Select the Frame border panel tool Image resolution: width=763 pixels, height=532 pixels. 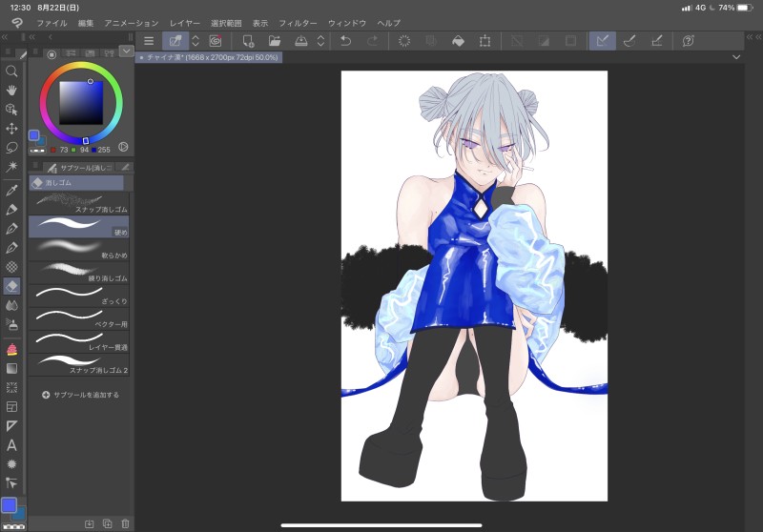click(x=11, y=406)
